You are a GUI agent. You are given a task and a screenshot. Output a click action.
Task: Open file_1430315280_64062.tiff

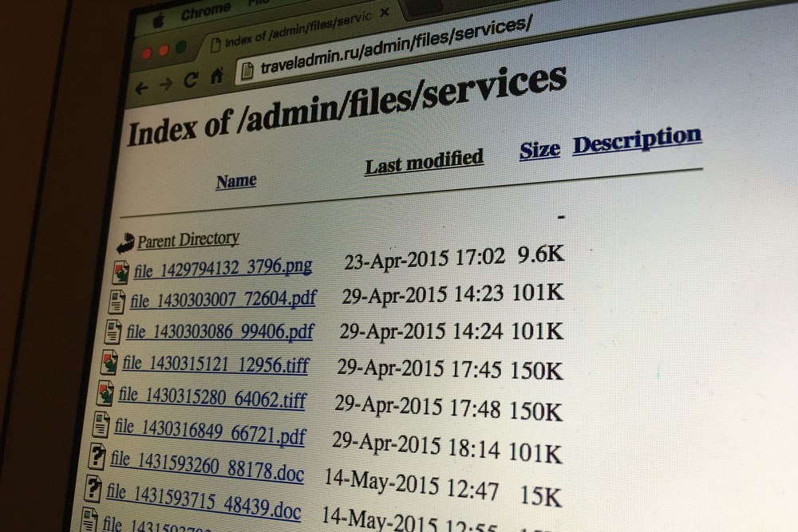pos(211,398)
